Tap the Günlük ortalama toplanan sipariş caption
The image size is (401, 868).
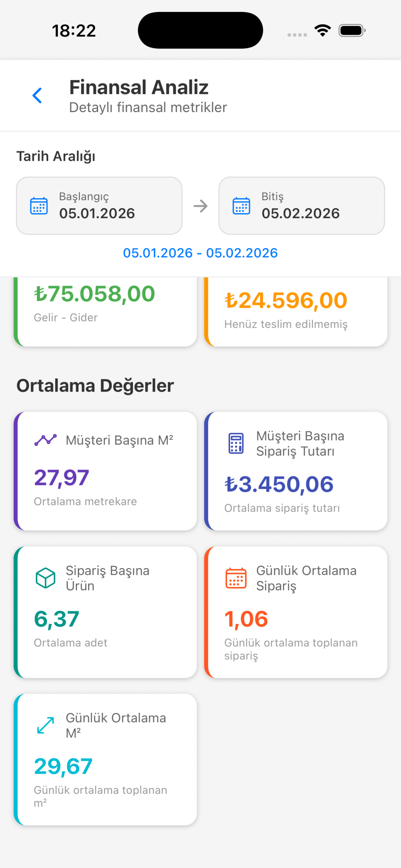[291, 649]
